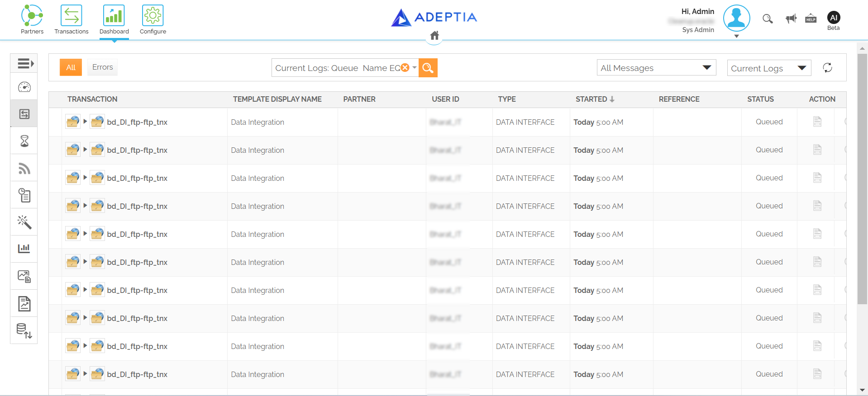Open the Partners section icon
This screenshot has height=396, width=868.
coord(32,16)
